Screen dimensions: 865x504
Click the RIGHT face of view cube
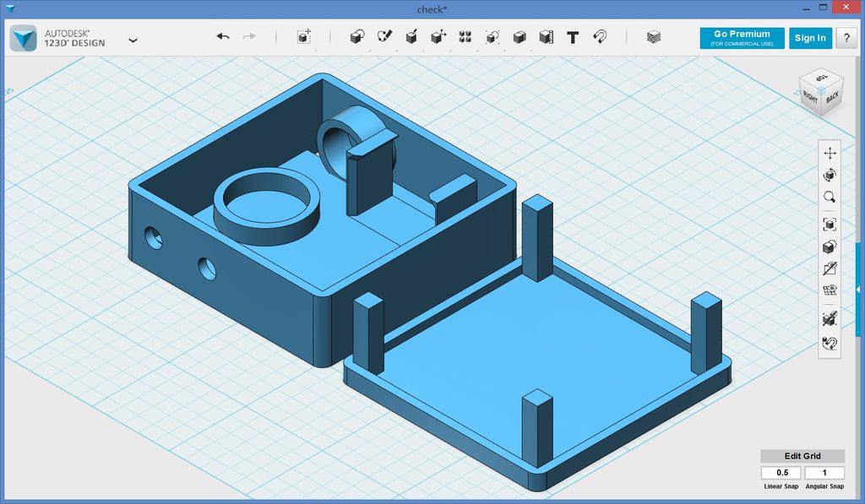coord(811,98)
